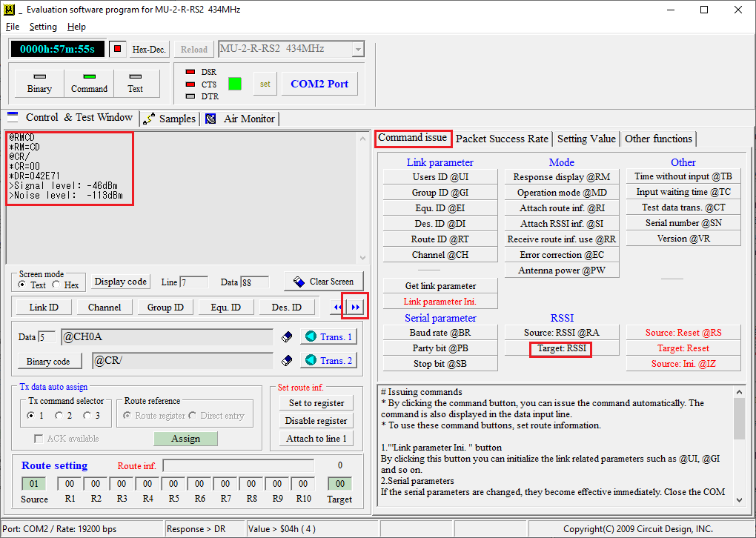The width and height of the screenshot is (756, 538).
Task: Select Binary mode button
Action: (39, 84)
